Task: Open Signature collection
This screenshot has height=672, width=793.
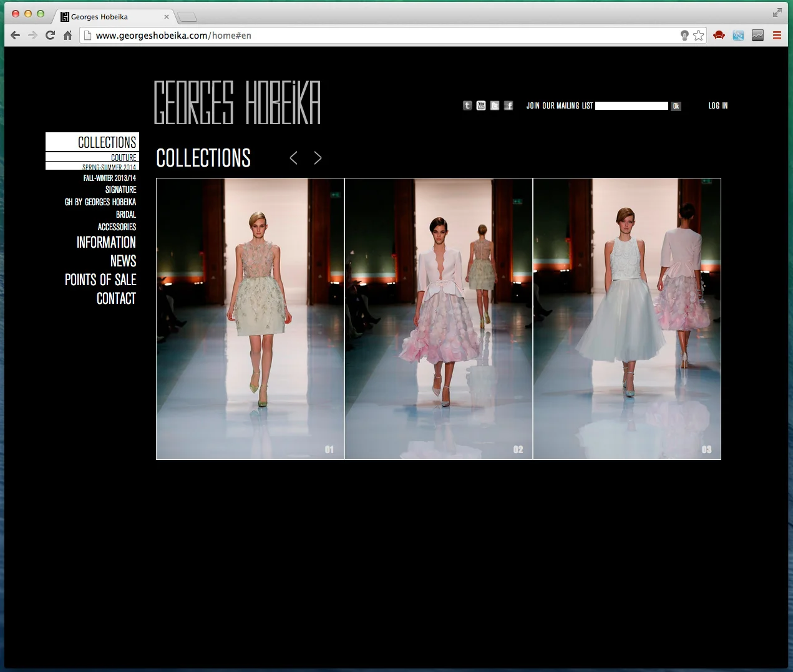Action: [121, 190]
